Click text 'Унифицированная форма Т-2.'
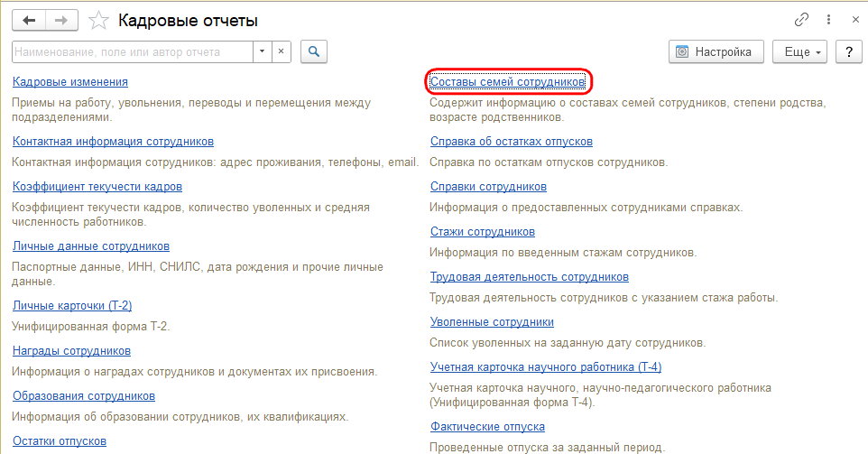This screenshot has height=454, width=868. click(91, 327)
